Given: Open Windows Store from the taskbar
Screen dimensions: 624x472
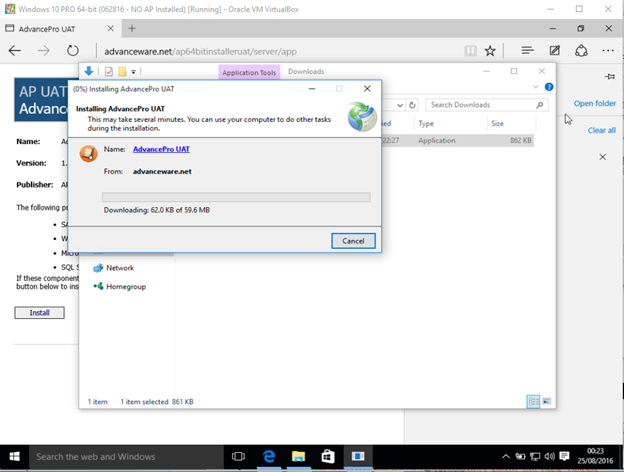Looking at the screenshot, I should (327, 456).
